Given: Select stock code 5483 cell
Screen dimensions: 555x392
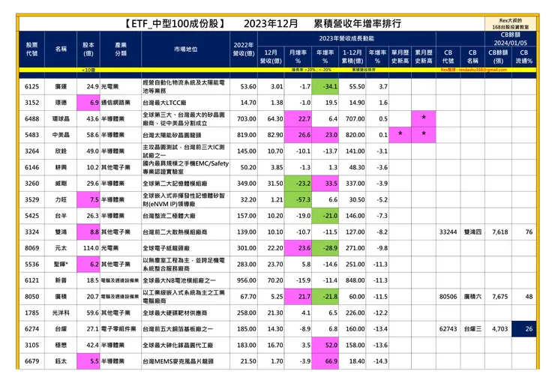Looking at the screenshot, I should (x=31, y=135).
